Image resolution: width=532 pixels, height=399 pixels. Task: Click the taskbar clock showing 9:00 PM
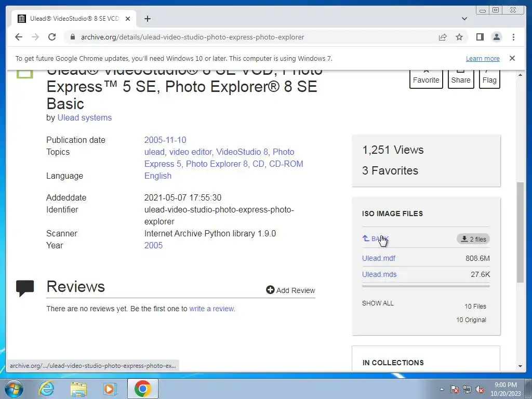506,389
